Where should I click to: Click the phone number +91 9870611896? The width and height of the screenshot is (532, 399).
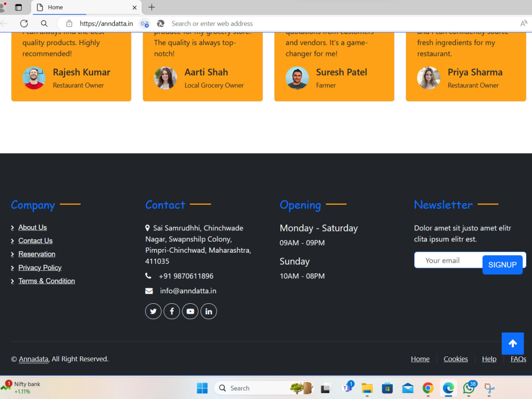(186, 276)
